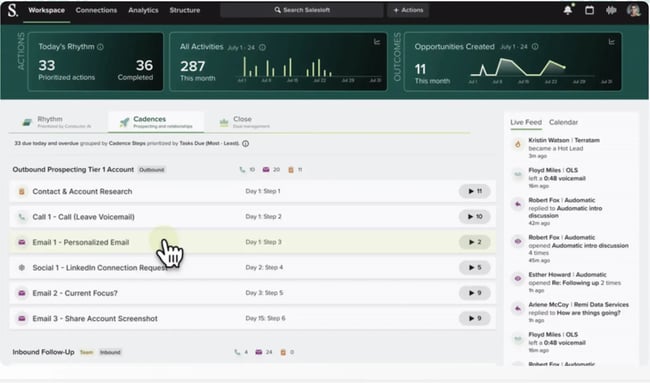Click email icon of Email 3 step
650x383 pixels.
pyautogui.click(x=22, y=318)
